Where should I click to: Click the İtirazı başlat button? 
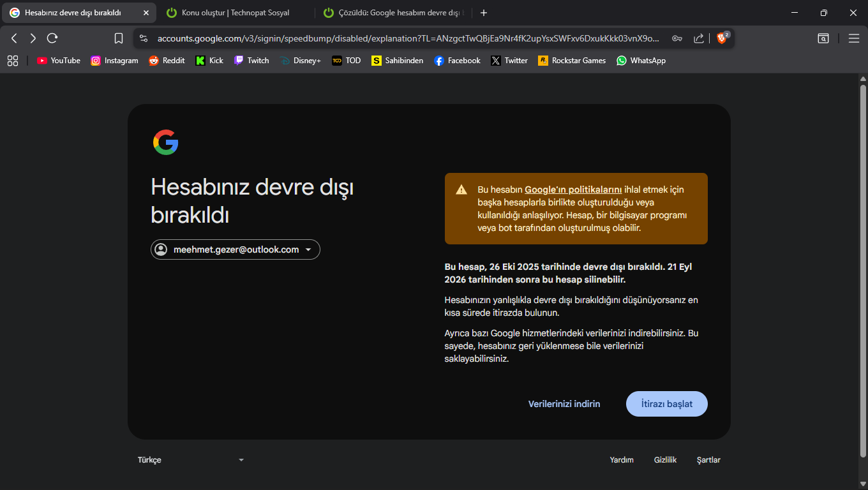pyautogui.click(x=667, y=404)
